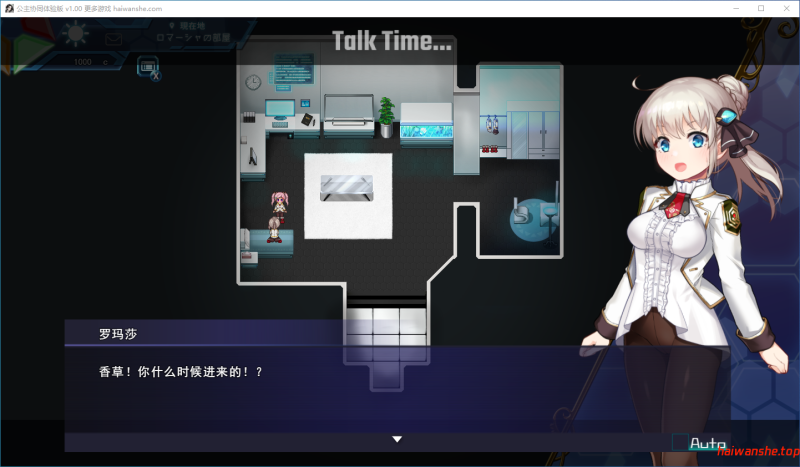Click the current location pin icon
The image size is (800, 467).
[172, 24]
